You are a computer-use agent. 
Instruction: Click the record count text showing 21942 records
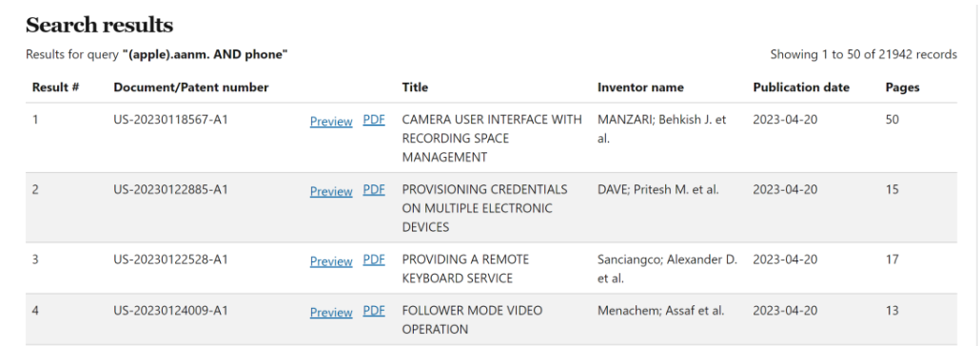pyautogui.click(x=863, y=54)
